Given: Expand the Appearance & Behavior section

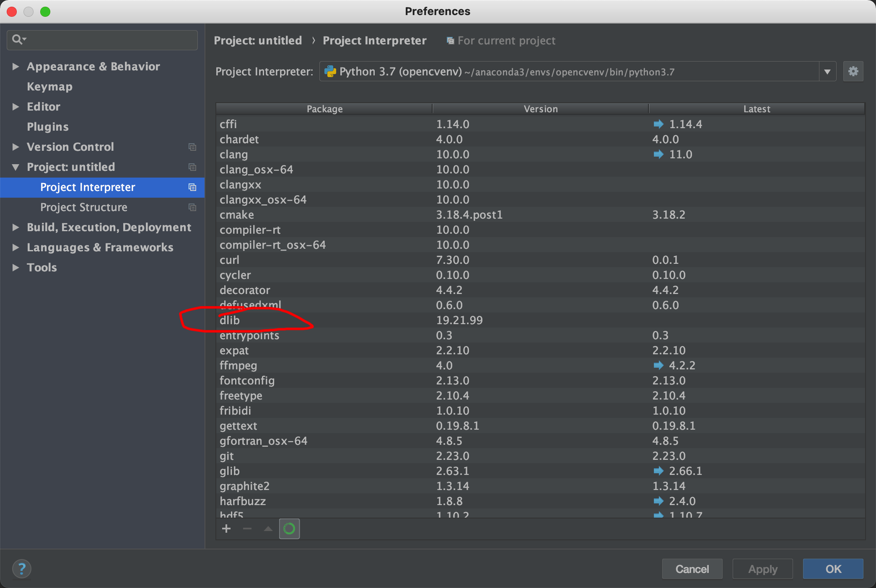Looking at the screenshot, I should click(x=16, y=67).
